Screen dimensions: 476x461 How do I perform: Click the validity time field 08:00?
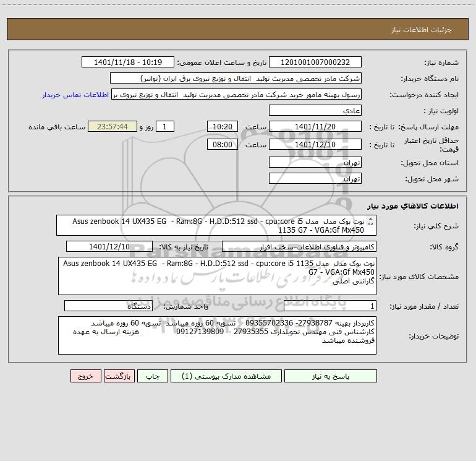click(222, 144)
